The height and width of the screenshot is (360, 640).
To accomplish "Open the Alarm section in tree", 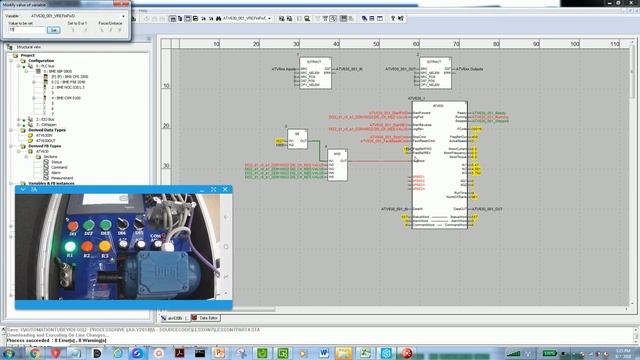I will click(56, 173).
